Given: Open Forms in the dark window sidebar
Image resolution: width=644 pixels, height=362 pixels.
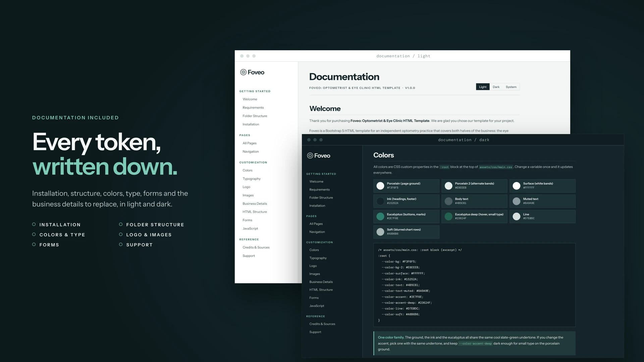Looking at the screenshot, I should pos(314,298).
